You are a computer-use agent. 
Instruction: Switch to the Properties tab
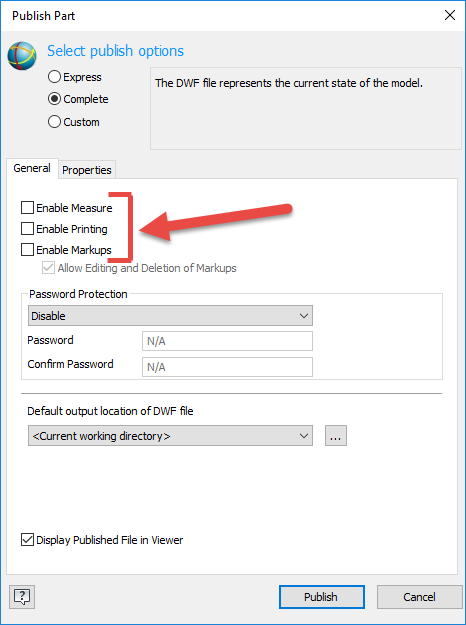[x=87, y=170]
